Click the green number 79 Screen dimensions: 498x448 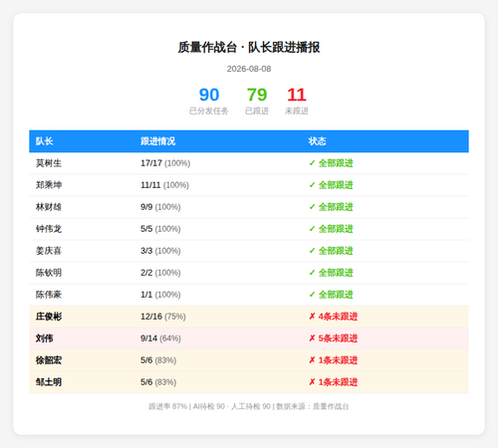[x=257, y=95]
